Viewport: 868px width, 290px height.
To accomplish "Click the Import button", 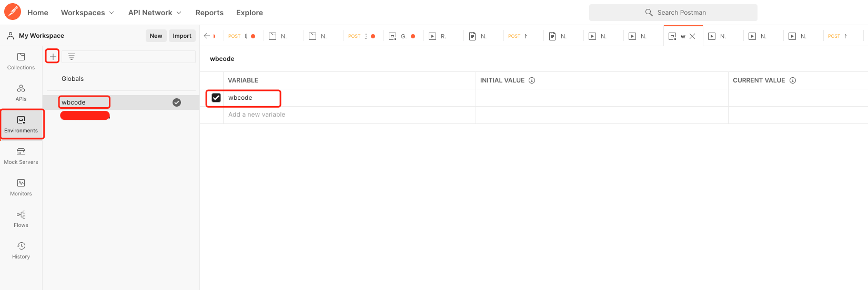I will pyautogui.click(x=182, y=36).
